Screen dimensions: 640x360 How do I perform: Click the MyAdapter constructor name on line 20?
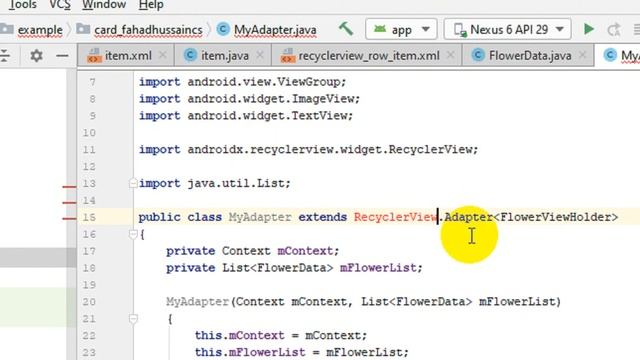pyautogui.click(x=198, y=302)
